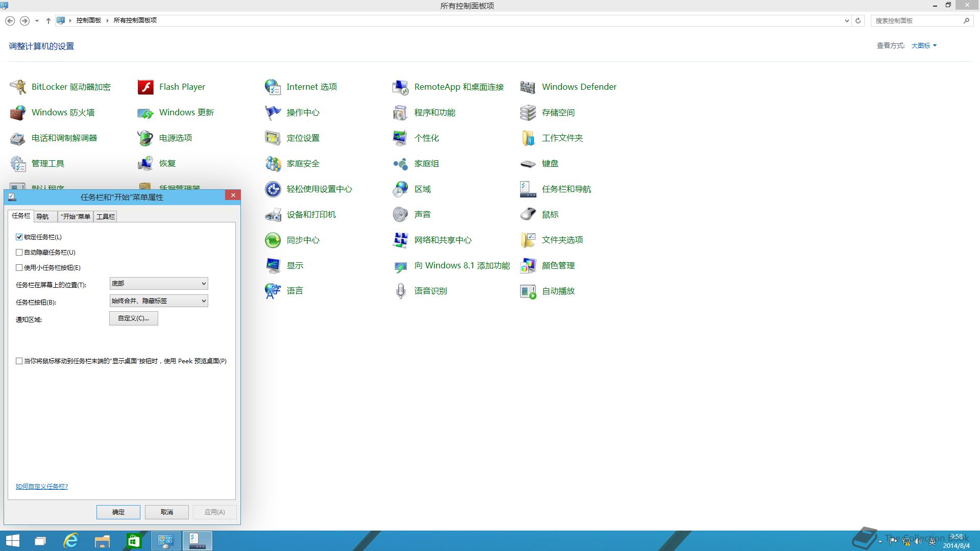The width and height of the screenshot is (980, 551).
Task: Click the 搜索控制面板 search field
Action: click(x=916, y=21)
